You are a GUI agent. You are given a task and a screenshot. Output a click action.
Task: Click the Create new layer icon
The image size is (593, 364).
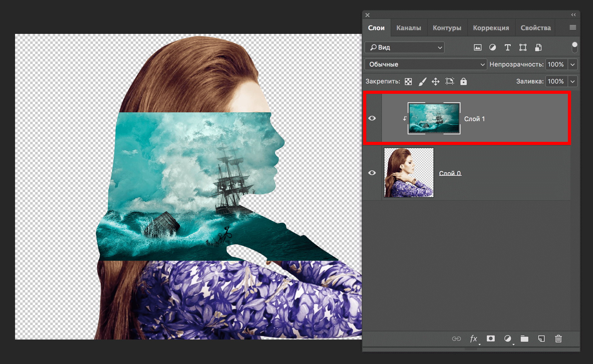pos(541,339)
